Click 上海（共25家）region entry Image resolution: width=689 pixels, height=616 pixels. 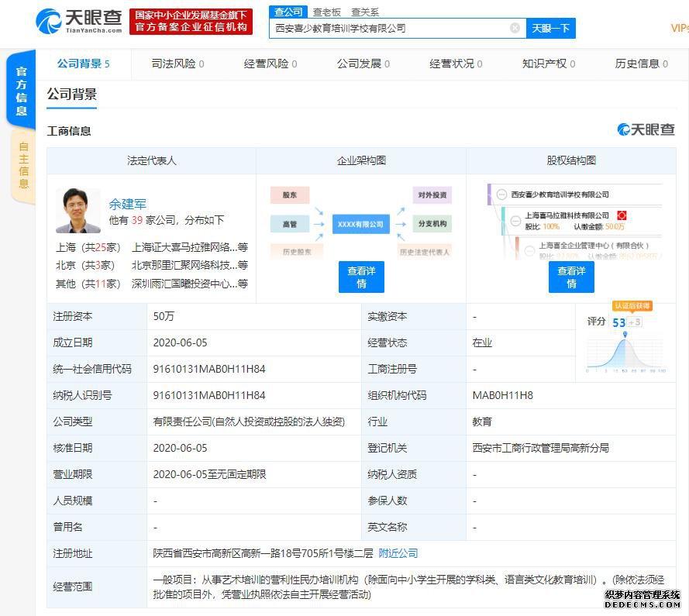[88, 247]
